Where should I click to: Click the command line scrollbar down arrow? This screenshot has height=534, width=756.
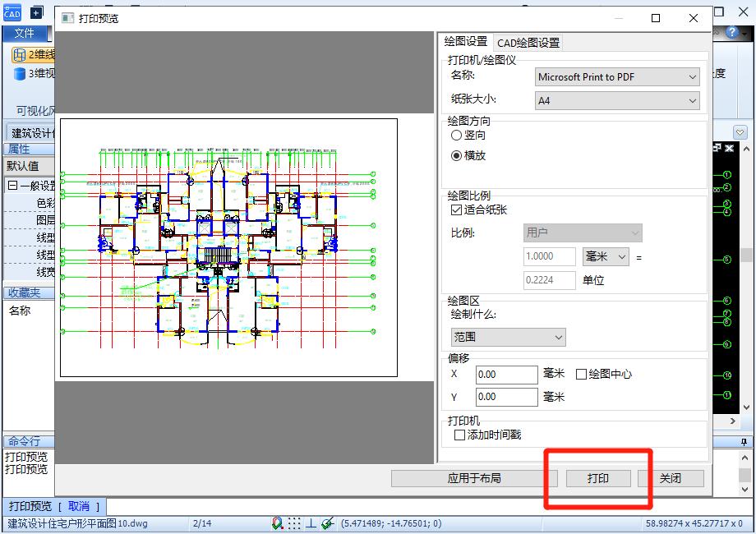(x=745, y=489)
